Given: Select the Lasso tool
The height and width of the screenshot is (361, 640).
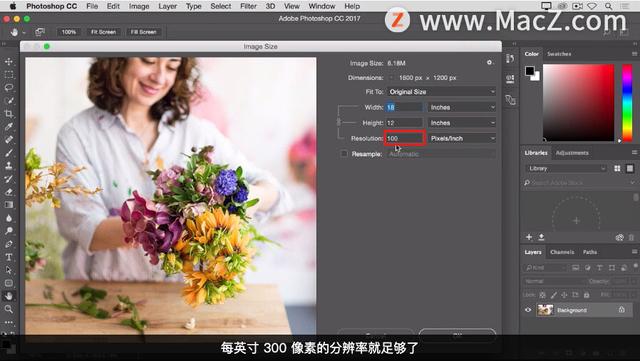Looking at the screenshot, I should coord(9,88).
